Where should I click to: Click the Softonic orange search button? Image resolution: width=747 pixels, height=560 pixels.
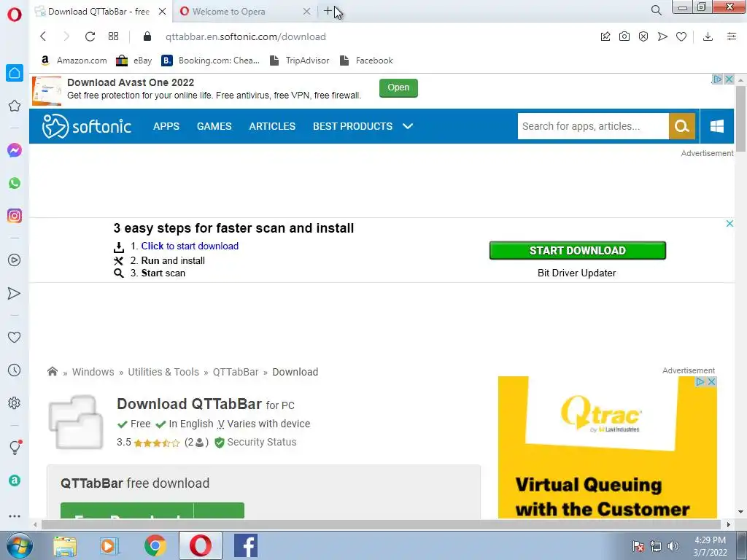[682, 126]
